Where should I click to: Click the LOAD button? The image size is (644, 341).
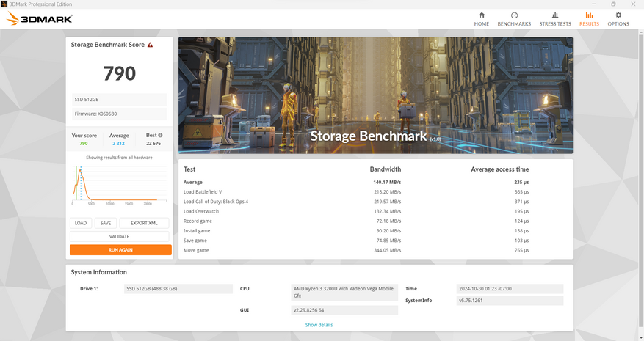coord(81,223)
